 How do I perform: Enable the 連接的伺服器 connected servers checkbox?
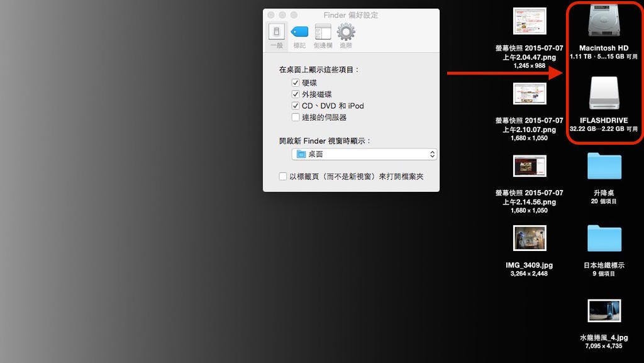pyautogui.click(x=296, y=117)
